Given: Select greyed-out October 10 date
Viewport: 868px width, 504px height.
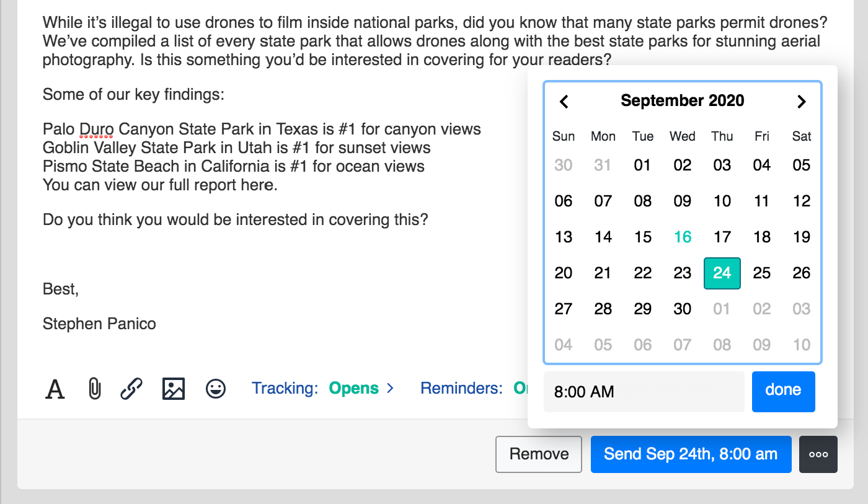Looking at the screenshot, I should (802, 345).
